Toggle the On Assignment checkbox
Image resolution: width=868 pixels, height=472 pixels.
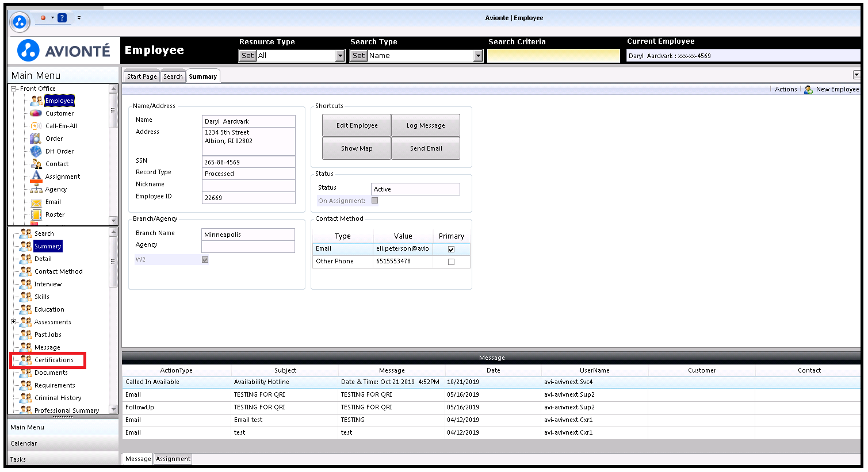tap(375, 201)
